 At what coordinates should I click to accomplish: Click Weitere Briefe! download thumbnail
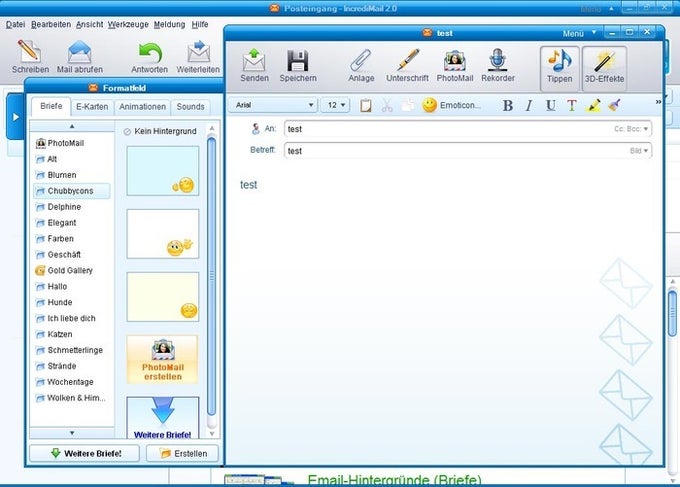point(163,418)
